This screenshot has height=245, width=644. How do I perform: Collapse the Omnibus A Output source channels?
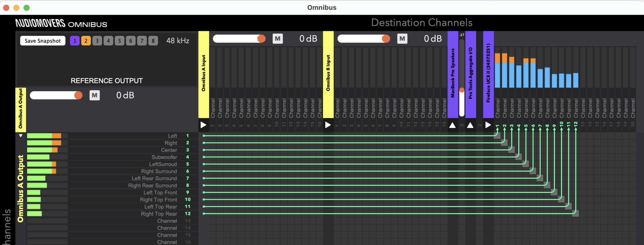[x=21, y=136]
